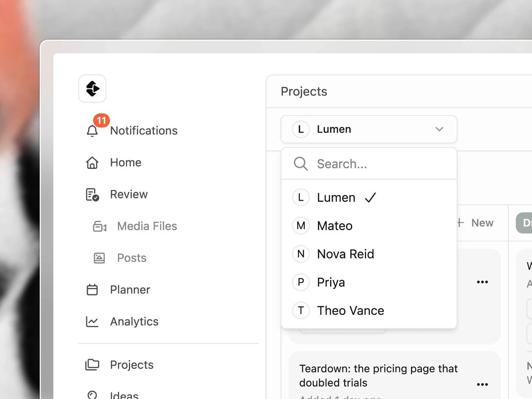Screen dimensions: 532x399
Task: Click the Analytics chart icon
Action: tap(92, 322)
